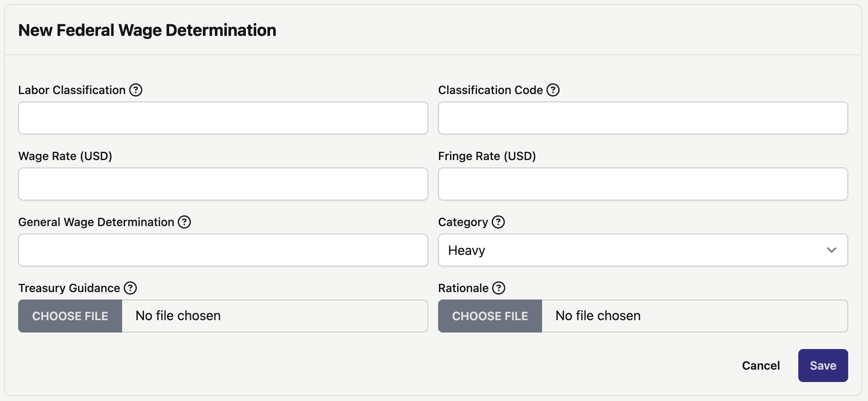Image resolution: width=868 pixels, height=401 pixels.
Task: Focus the Labor Classification text field
Action: (223, 118)
